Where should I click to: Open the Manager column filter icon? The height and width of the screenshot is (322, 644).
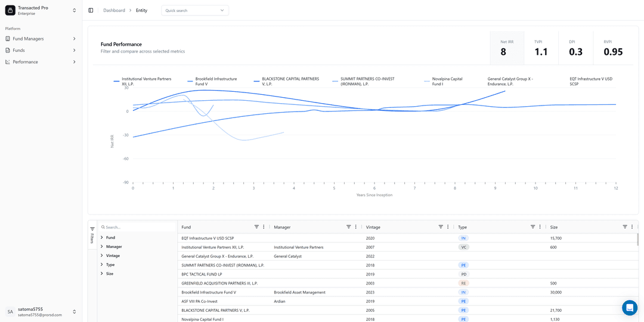pos(349,227)
